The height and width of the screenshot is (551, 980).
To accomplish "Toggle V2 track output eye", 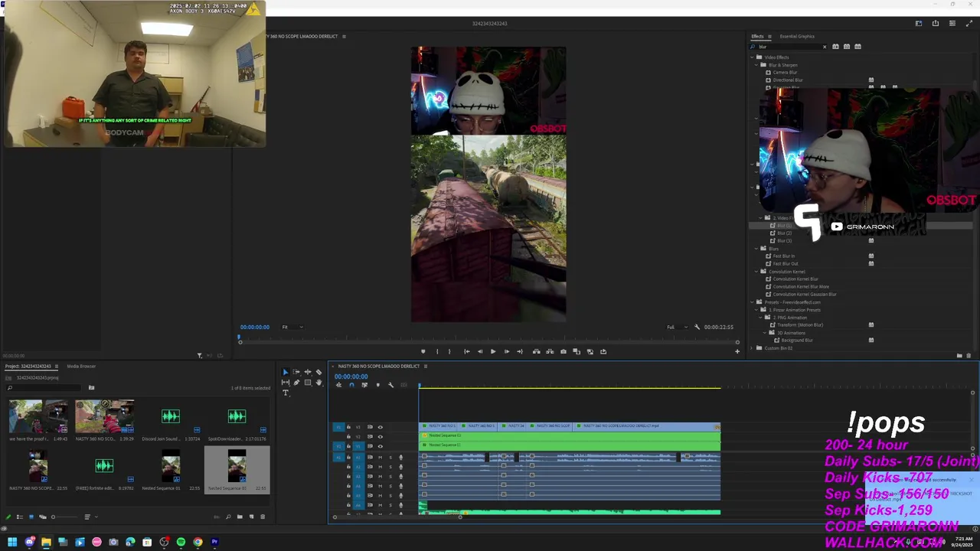I will (x=380, y=436).
